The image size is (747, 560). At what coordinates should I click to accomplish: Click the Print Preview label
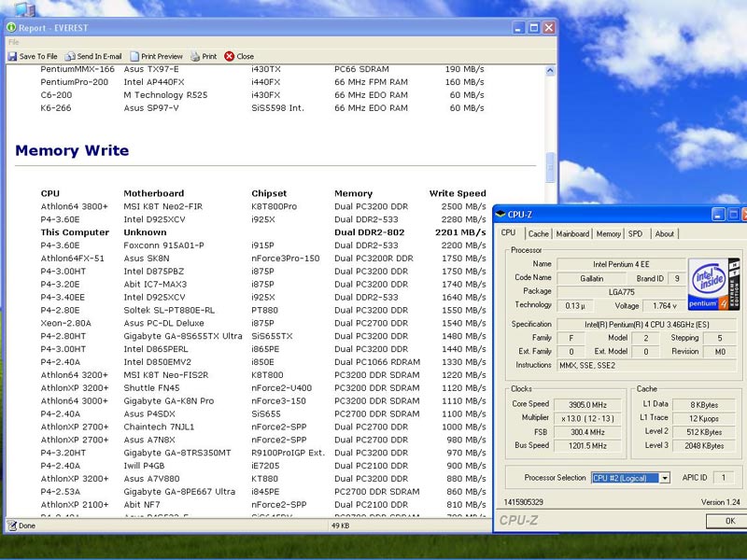click(162, 56)
